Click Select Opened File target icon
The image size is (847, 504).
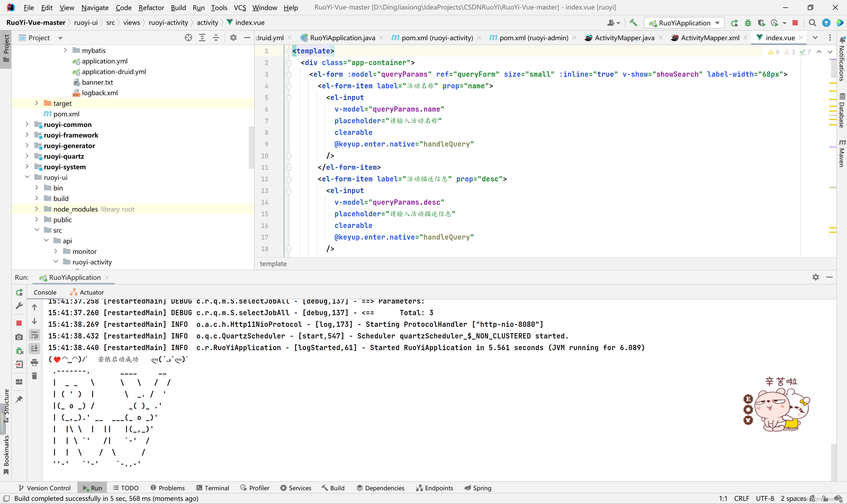pos(188,38)
